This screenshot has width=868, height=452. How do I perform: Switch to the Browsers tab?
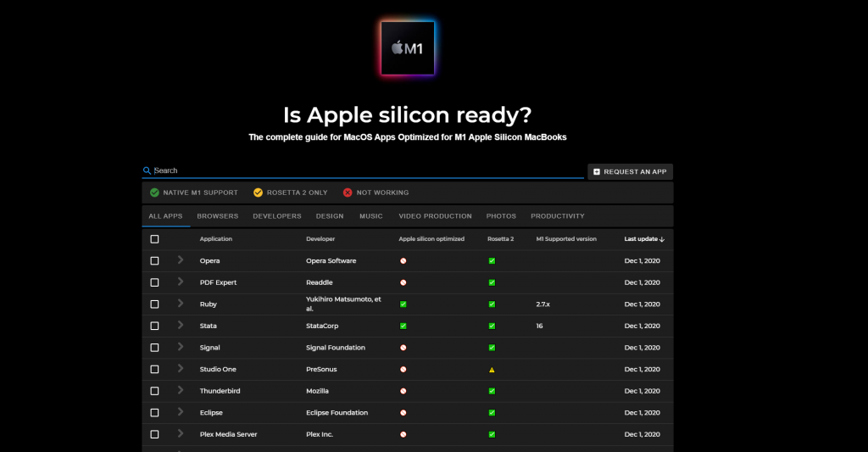(218, 216)
